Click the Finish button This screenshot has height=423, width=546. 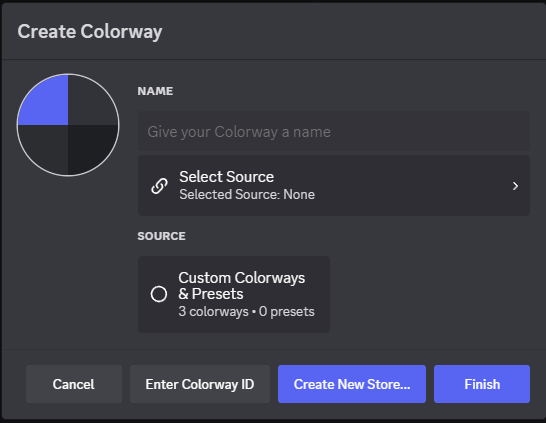tap(482, 384)
